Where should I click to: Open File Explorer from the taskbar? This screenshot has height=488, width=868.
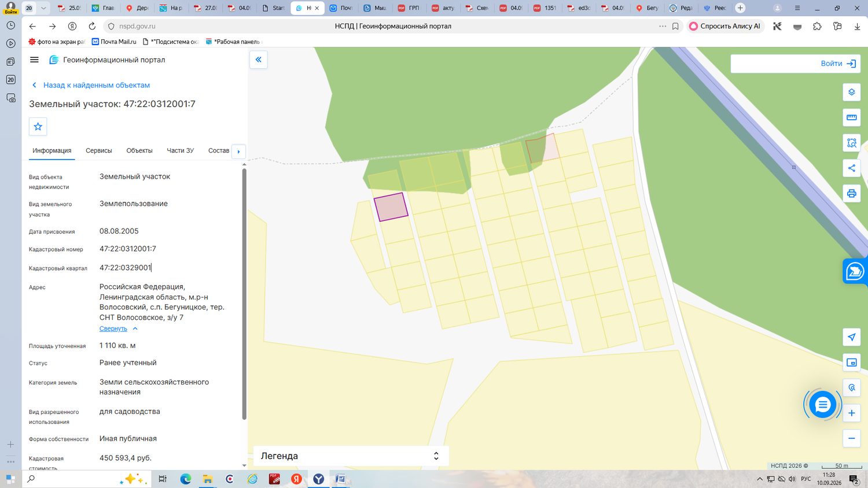(207, 479)
